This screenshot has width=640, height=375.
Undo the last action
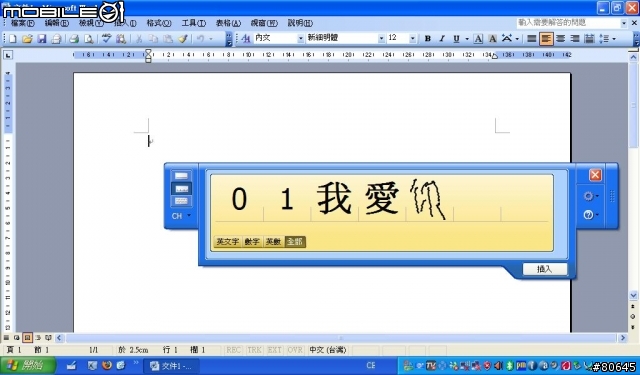[200, 39]
